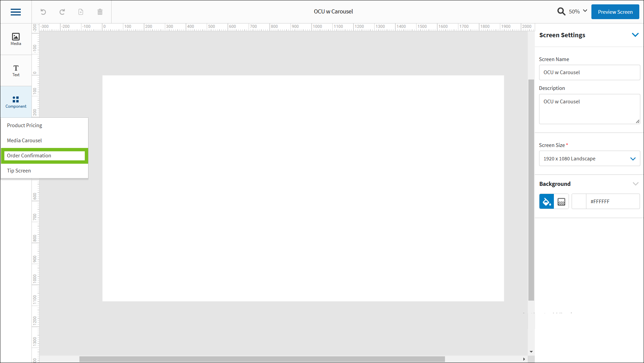Open the Media panel
Image resolution: width=644 pixels, height=363 pixels.
pyautogui.click(x=16, y=39)
